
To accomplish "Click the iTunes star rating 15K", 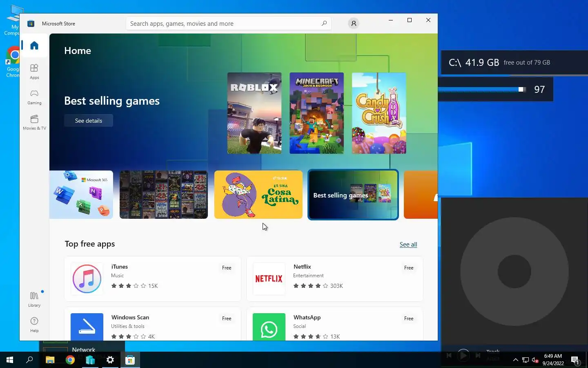I will point(134,286).
